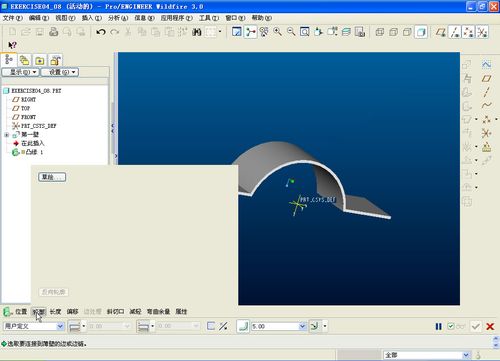Open the 长度 dashboard tab
The height and width of the screenshot is (361, 500).
pos(55,312)
